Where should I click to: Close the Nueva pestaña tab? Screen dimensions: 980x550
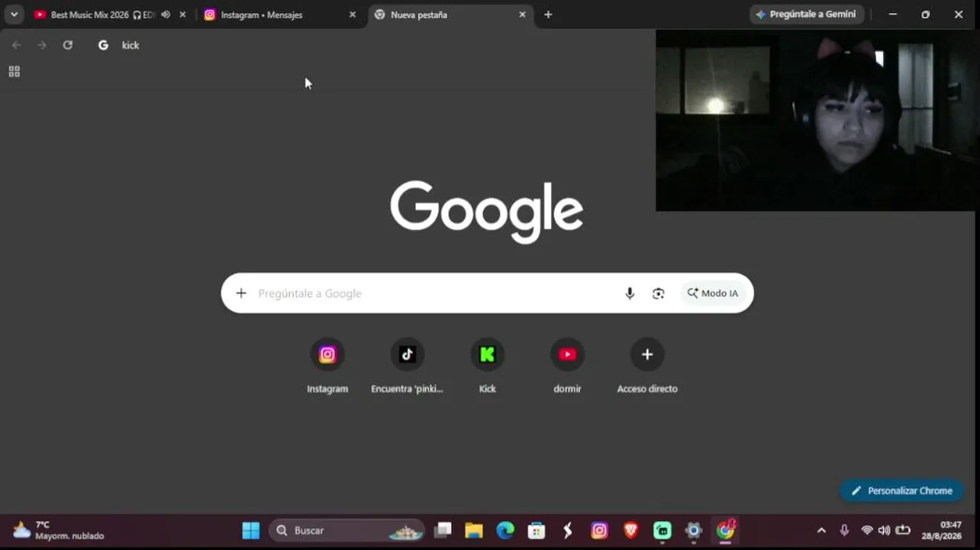pos(522,15)
